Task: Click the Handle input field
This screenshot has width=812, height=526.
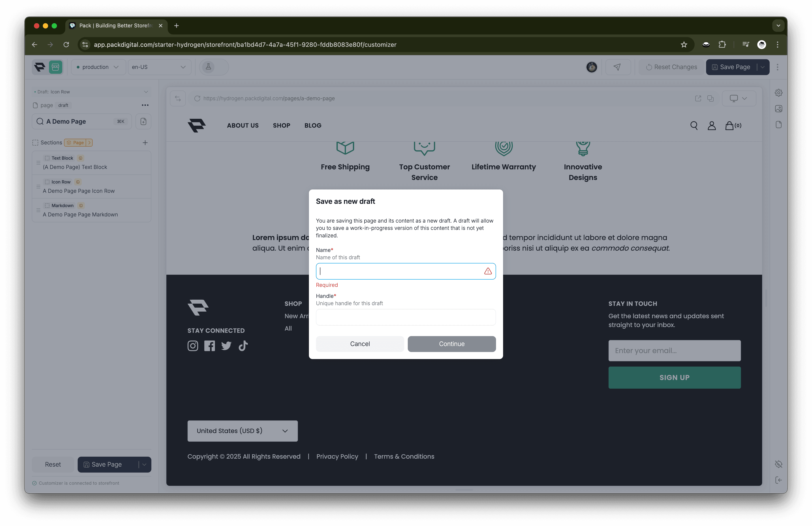Action: [x=405, y=317]
